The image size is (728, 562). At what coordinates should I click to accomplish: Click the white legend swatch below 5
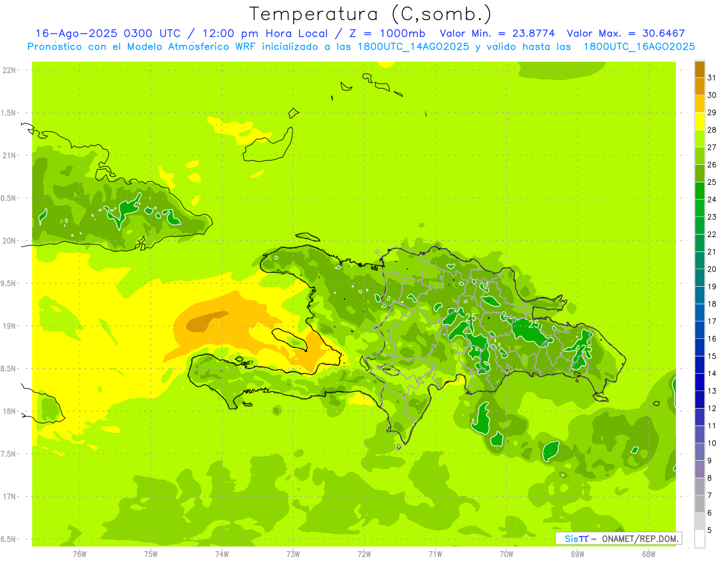coord(699,539)
